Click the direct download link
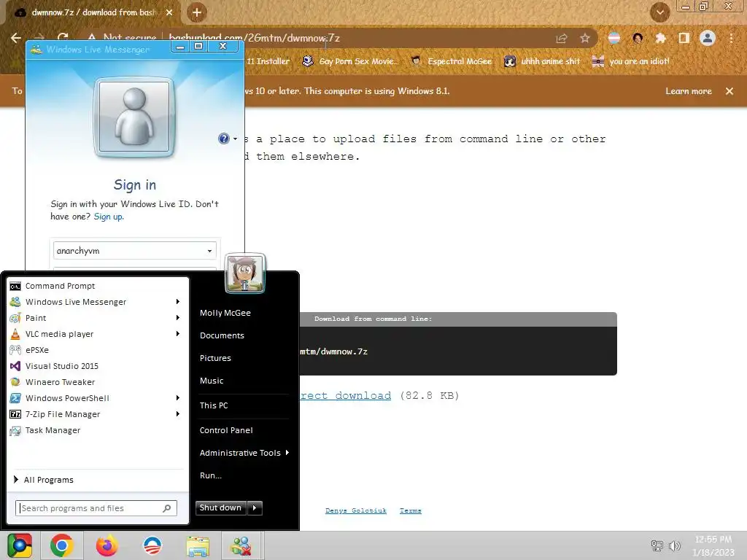Image resolution: width=747 pixels, height=560 pixels. 345,395
